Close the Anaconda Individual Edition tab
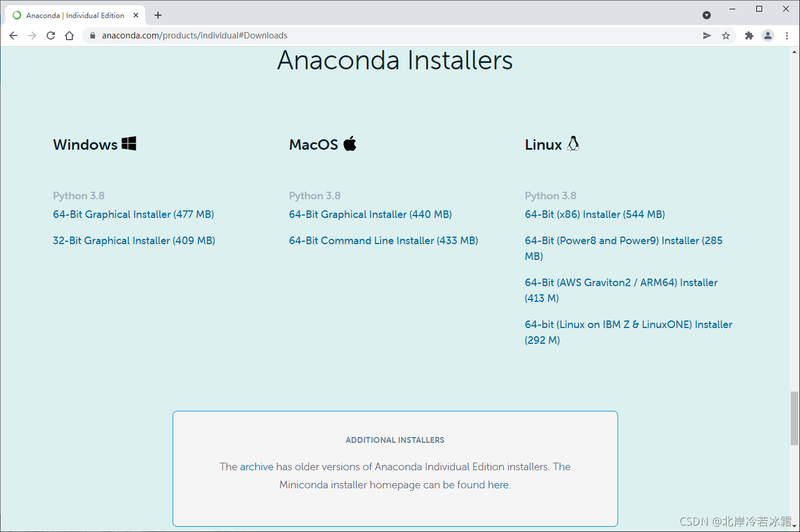Screen dimensions: 800x532 coord(135,15)
